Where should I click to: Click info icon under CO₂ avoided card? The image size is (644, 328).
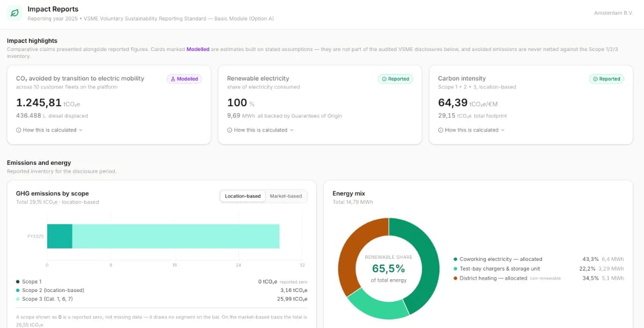(19, 130)
